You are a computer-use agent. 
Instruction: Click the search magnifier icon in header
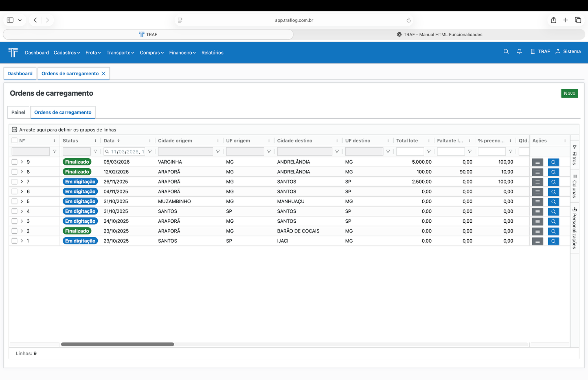click(506, 51)
